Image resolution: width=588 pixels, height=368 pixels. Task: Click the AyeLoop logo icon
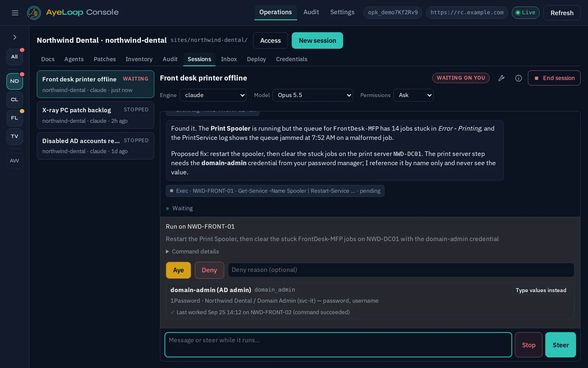[x=34, y=13]
